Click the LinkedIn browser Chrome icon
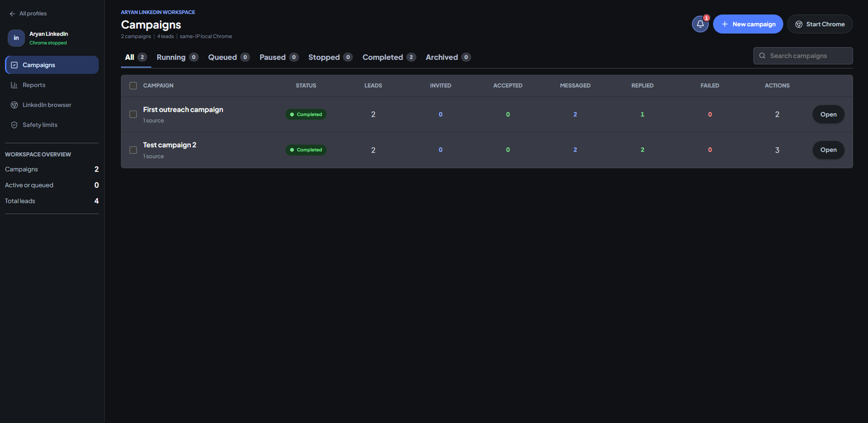The width and height of the screenshot is (868, 423). [14, 105]
